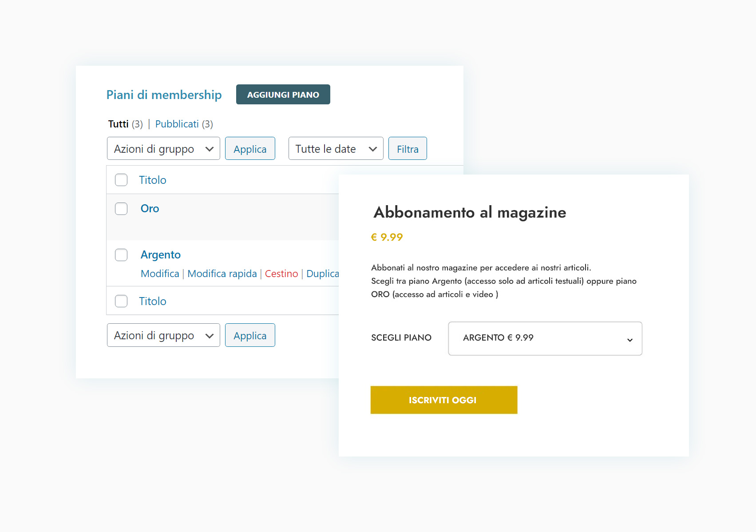Choose Modifica rapida for Argento
The height and width of the screenshot is (532, 756).
[x=222, y=274]
